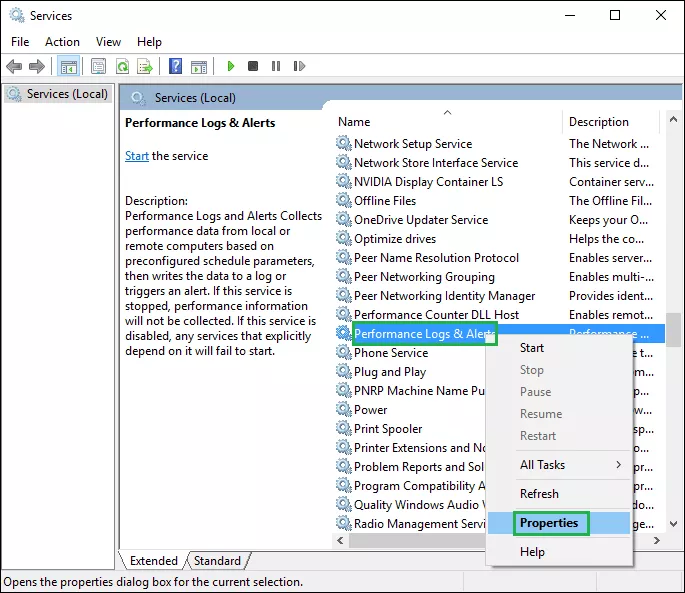Click the gear icon beside Plug and Play

click(x=344, y=371)
